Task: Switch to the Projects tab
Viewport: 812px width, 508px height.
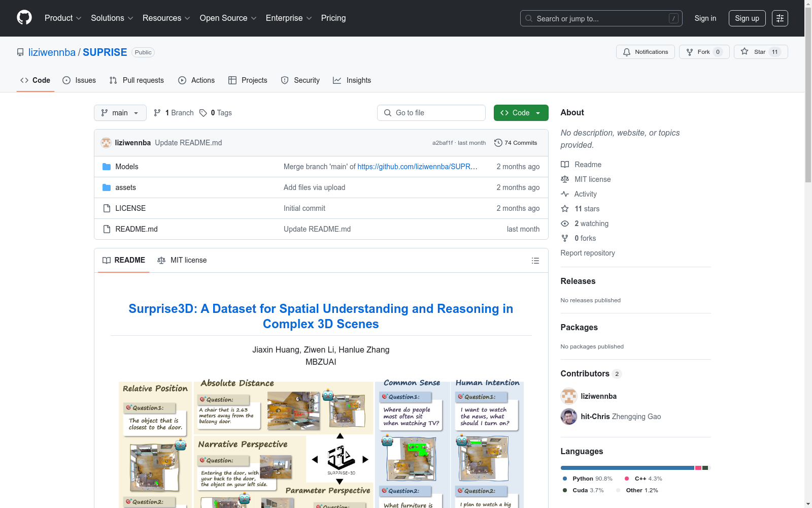Action: coord(248,80)
